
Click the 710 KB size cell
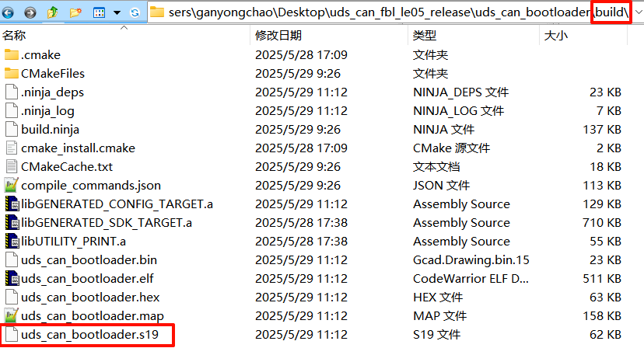click(602, 223)
